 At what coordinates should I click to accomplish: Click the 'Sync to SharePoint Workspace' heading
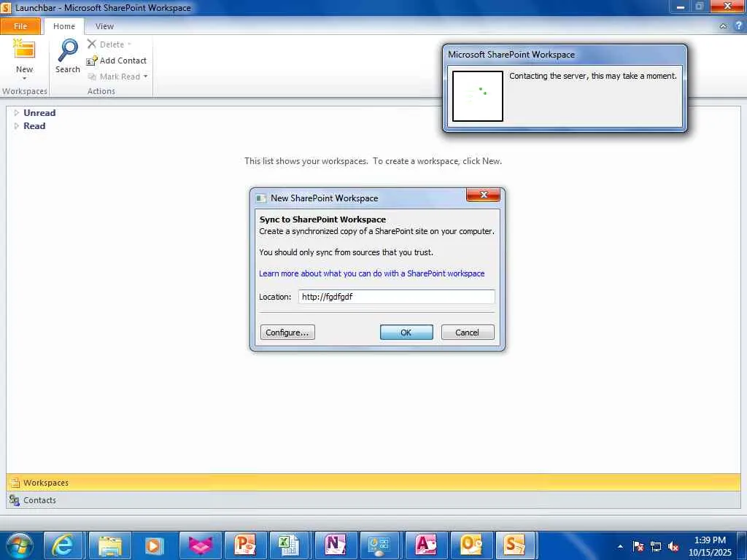[322, 219]
